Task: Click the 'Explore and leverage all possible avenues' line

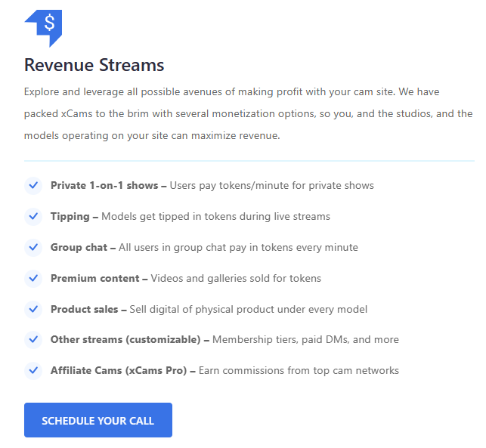Action: [231, 92]
